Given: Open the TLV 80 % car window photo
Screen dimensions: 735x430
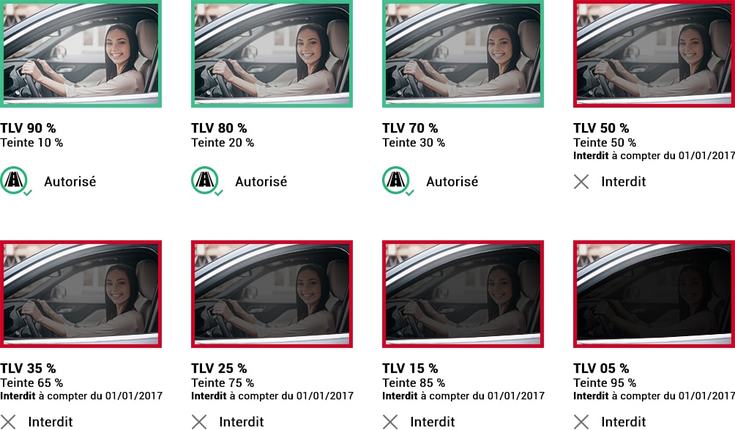Looking at the screenshot, I should 272,53.
